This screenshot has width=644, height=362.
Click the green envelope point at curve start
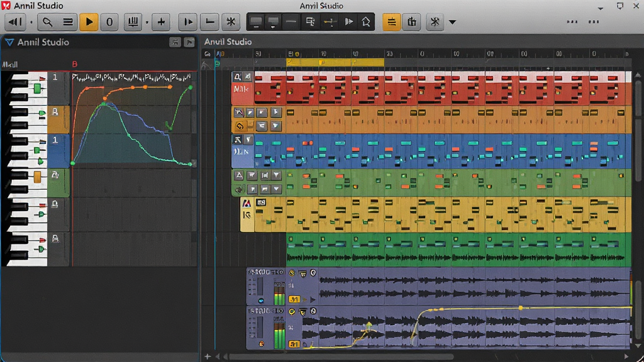click(x=73, y=163)
